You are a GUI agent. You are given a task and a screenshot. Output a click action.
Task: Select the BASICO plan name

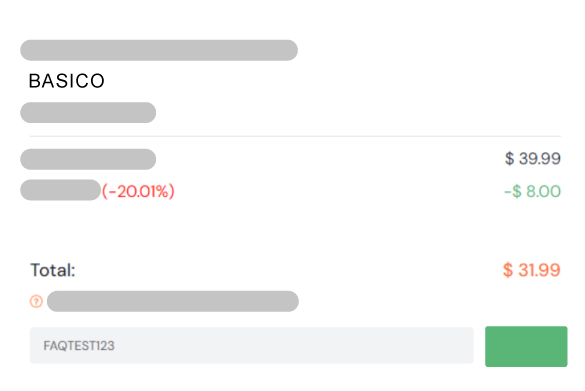pos(66,81)
